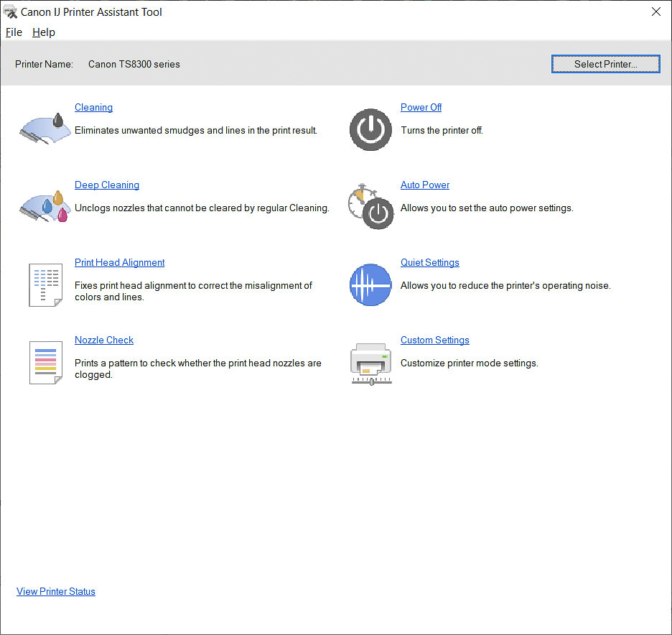Click the Auto Power clock icon
The width and height of the screenshot is (672, 635).
370,208
